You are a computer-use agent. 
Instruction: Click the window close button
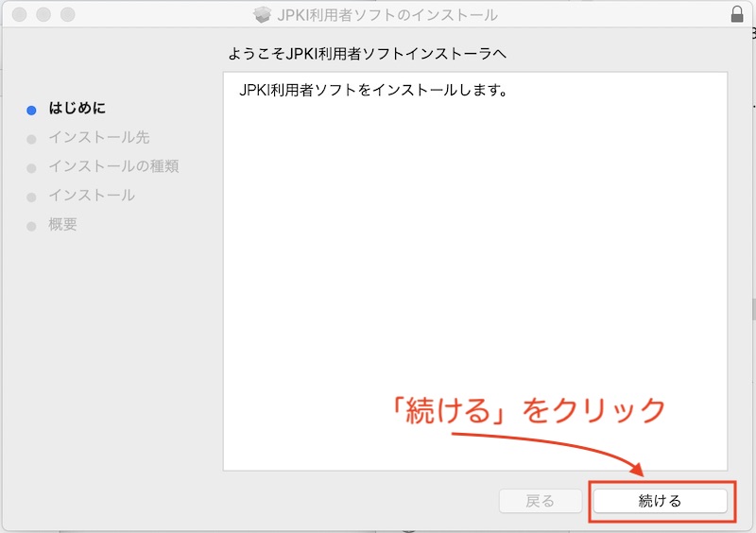click(x=19, y=14)
